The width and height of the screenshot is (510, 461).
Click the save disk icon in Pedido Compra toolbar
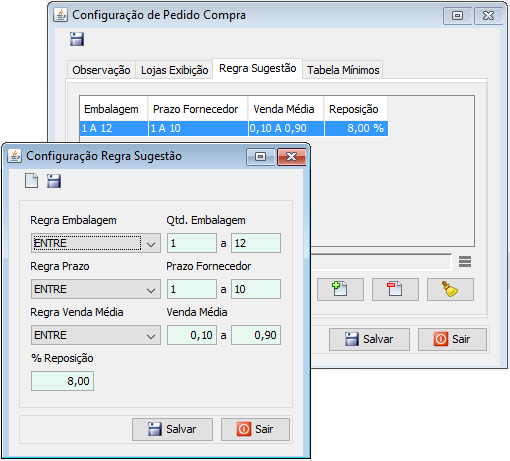(77, 39)
